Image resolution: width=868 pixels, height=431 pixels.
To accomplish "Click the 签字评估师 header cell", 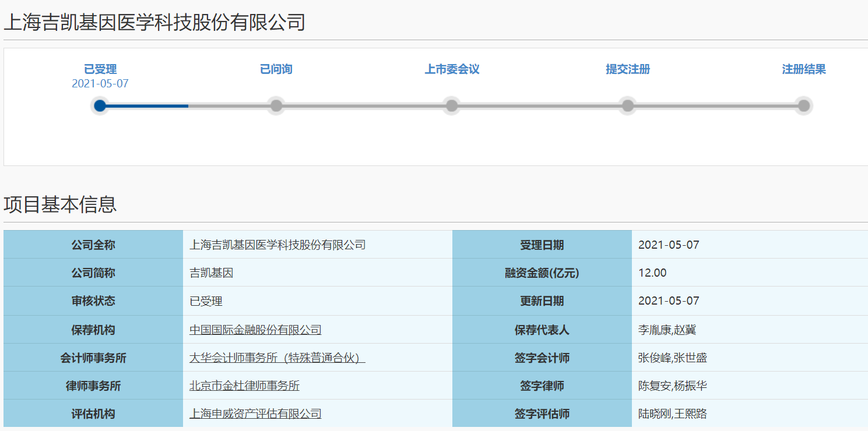I will (x=542, y=414).
